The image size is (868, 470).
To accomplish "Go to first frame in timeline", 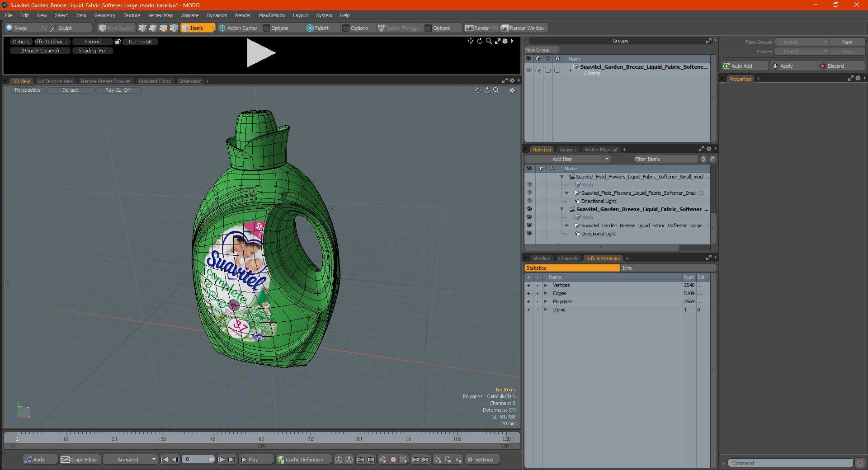I will 165,460.
